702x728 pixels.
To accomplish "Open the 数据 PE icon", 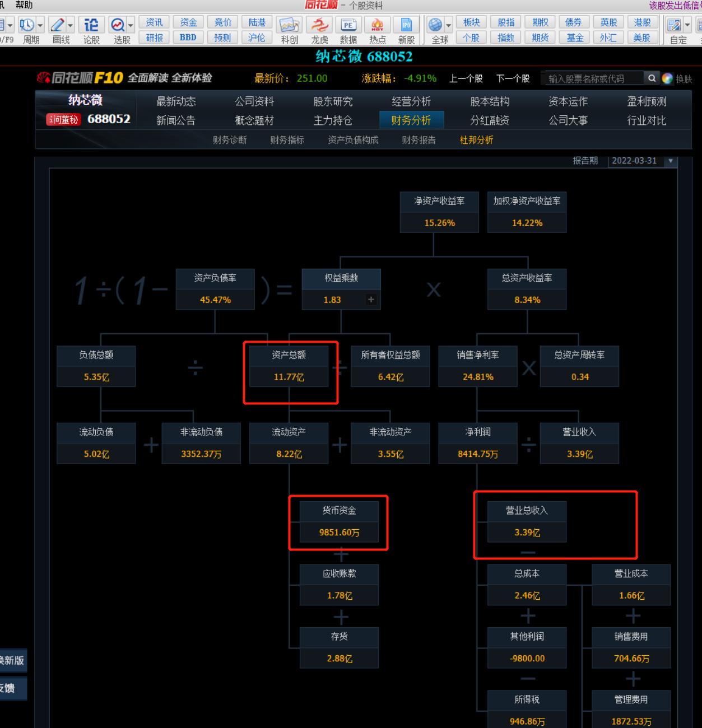I will coord(348,25).
